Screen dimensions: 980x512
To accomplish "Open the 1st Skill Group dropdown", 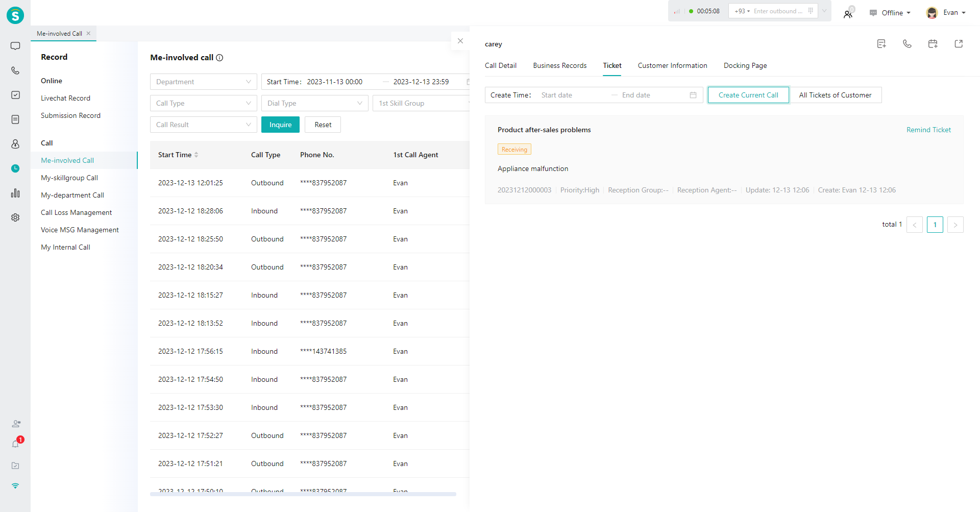I will click(421, 103).
